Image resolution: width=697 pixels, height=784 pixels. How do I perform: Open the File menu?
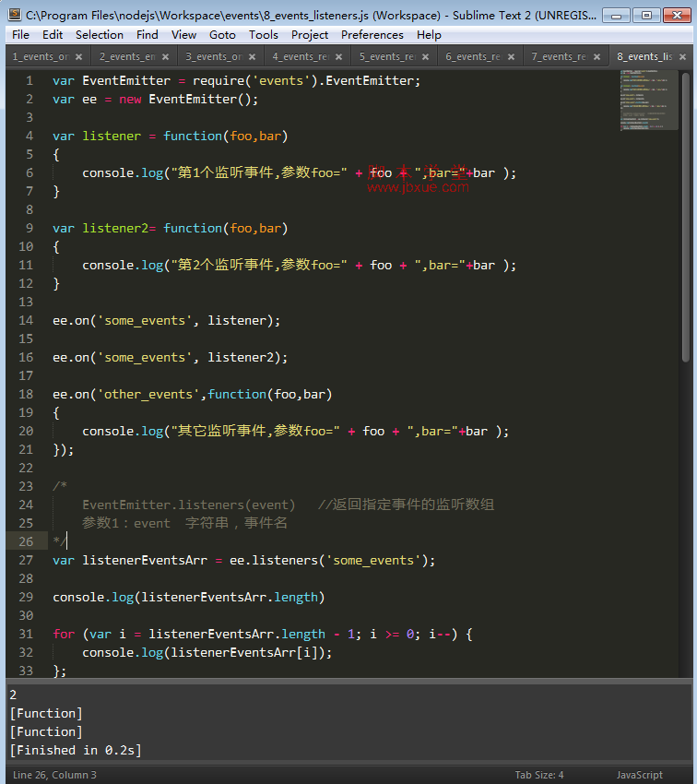click(x=20, y=35)
